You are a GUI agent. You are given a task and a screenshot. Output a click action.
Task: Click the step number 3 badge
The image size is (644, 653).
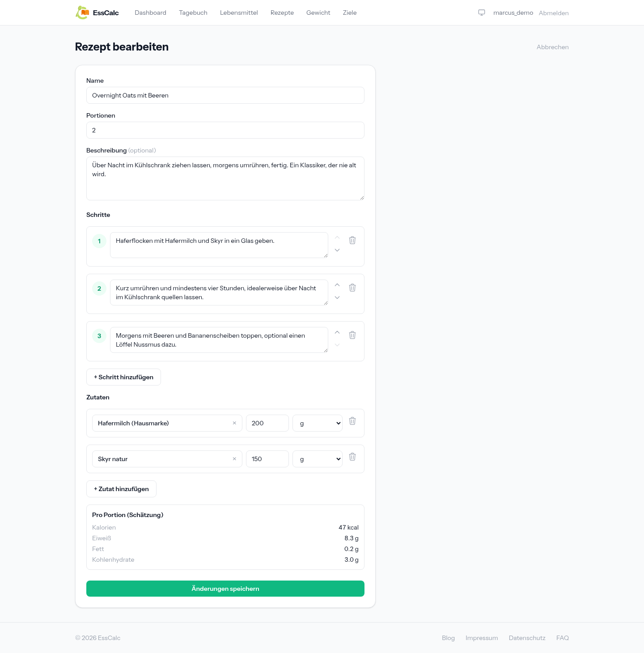[99, 336]
